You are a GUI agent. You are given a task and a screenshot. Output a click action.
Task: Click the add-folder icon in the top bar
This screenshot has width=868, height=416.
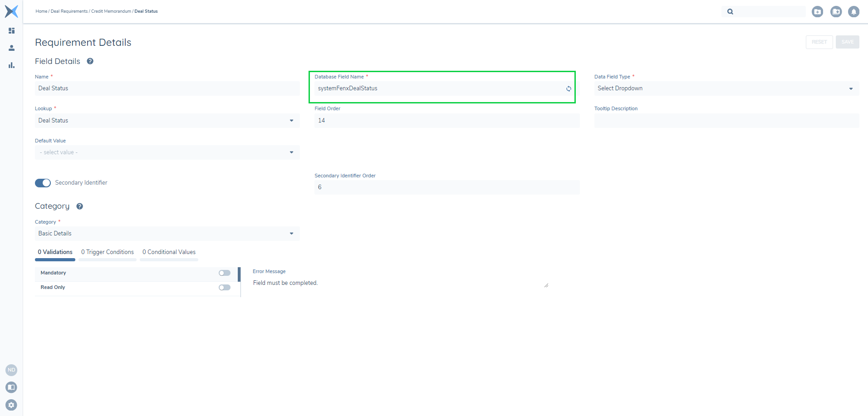click(817, 12)
